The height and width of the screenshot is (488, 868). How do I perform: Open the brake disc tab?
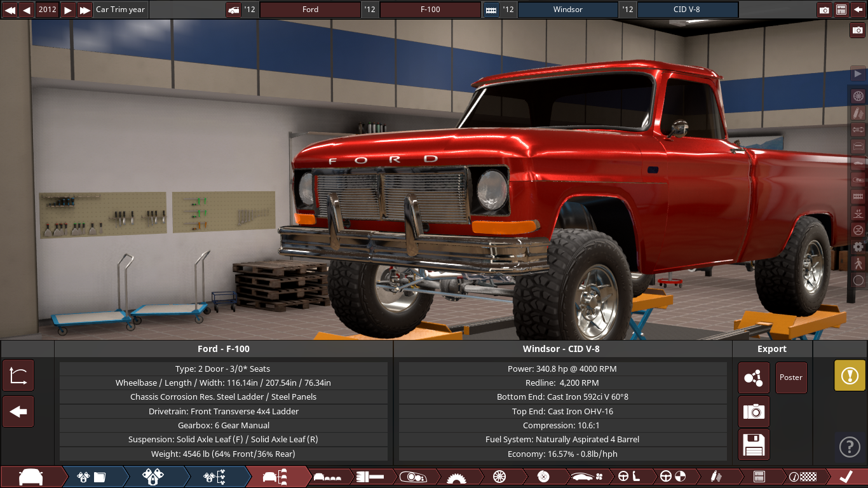pyautogui.click(x=543, y=477)
